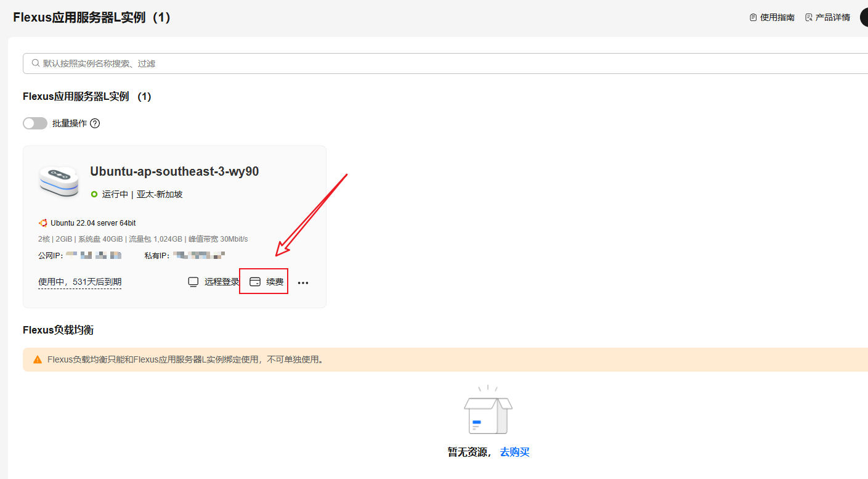Click the 使用中，531天后到期 text
This screenshot has width=868, height=479.
79,282
